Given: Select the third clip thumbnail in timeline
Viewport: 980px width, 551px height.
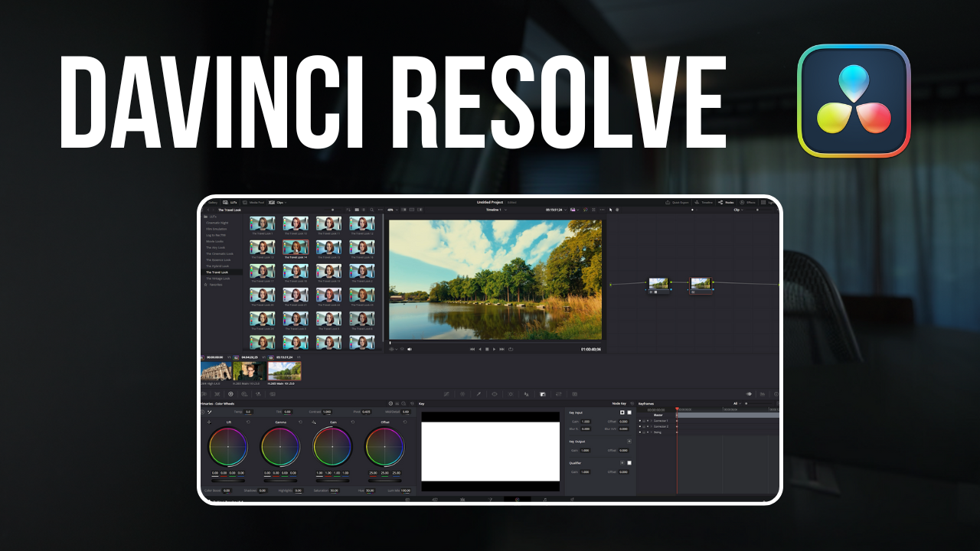Looking at the screenshot, I should [x=284, y=371].
